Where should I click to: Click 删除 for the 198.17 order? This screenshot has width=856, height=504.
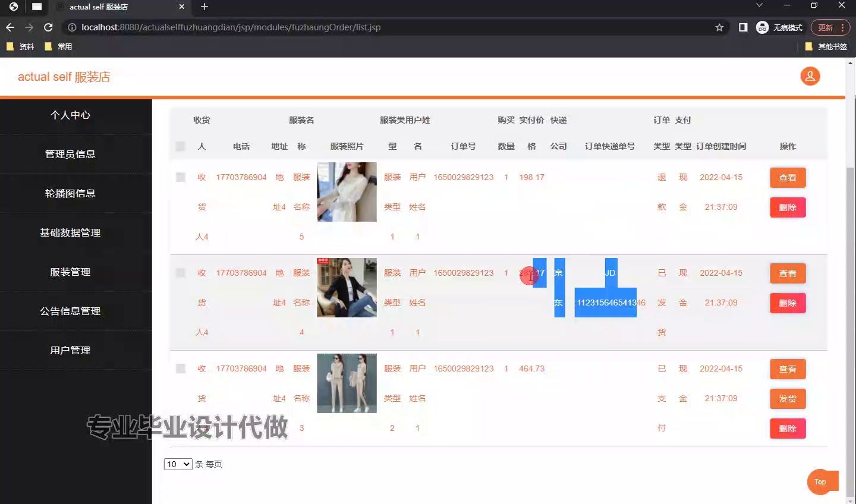point(788,207)
